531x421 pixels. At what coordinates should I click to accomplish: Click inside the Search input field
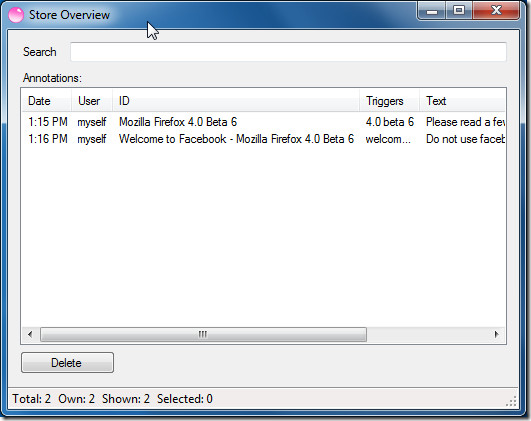click(288, 52)
